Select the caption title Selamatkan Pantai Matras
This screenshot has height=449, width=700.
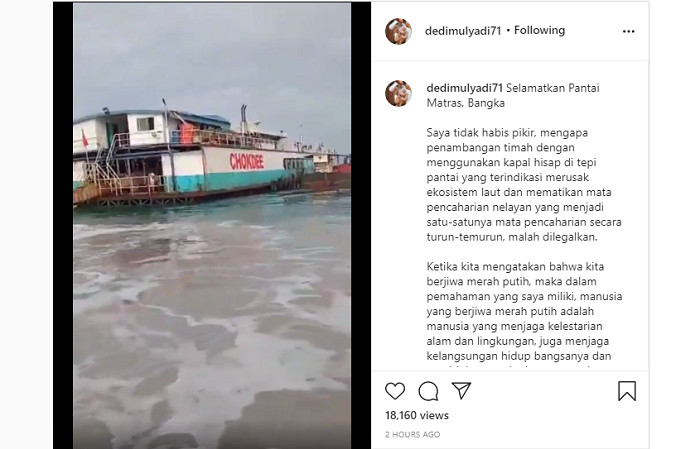click(x=513, y=96)
